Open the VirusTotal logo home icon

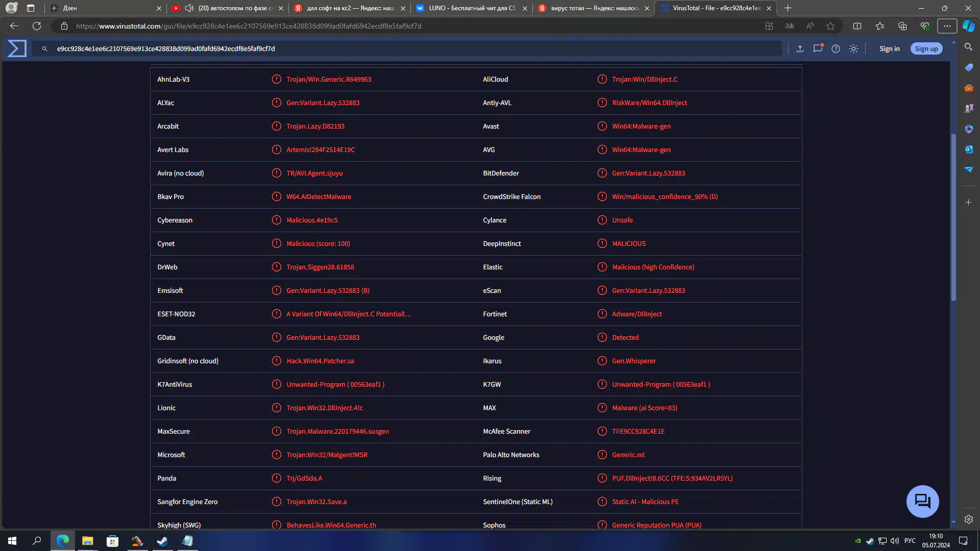tap(17, 48)
